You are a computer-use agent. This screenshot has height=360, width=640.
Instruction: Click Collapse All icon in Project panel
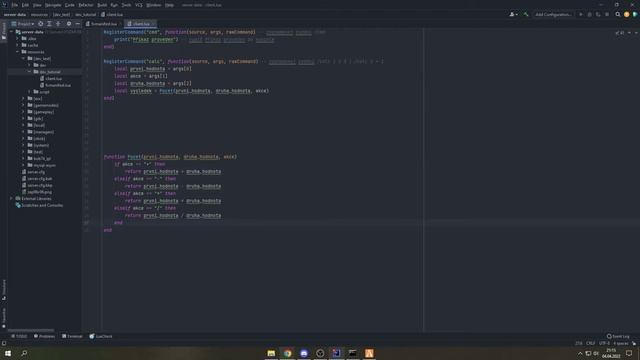click(58, 24)
